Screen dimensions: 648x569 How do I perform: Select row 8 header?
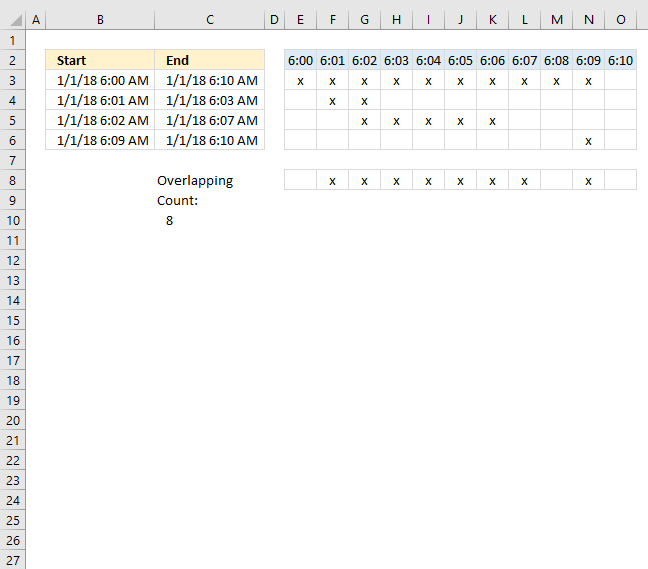(12, 180)
